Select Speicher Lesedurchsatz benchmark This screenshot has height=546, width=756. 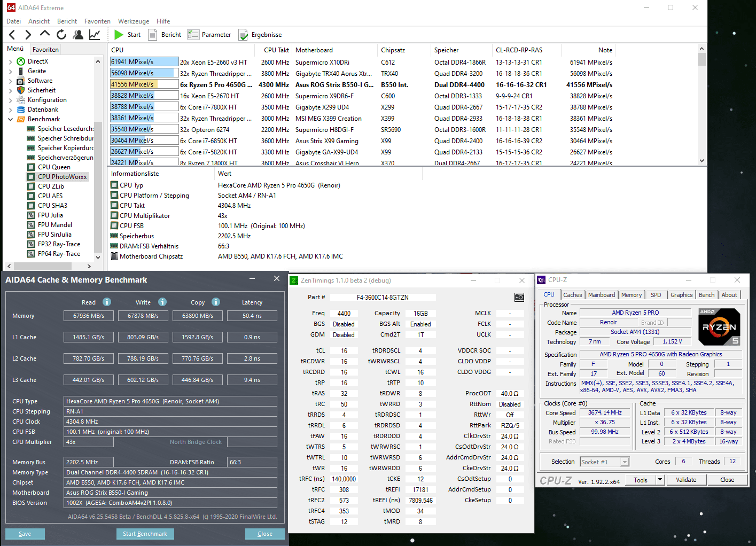pos(60,129)
